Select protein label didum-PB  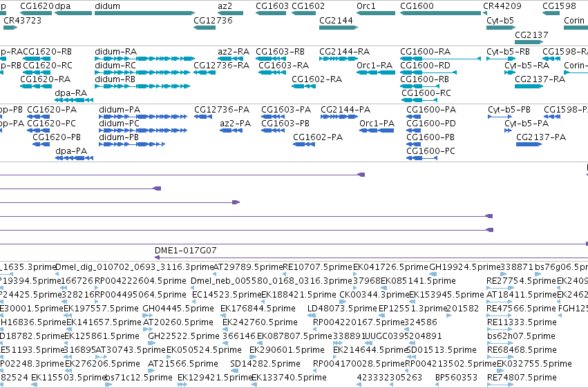click(119, 137)
